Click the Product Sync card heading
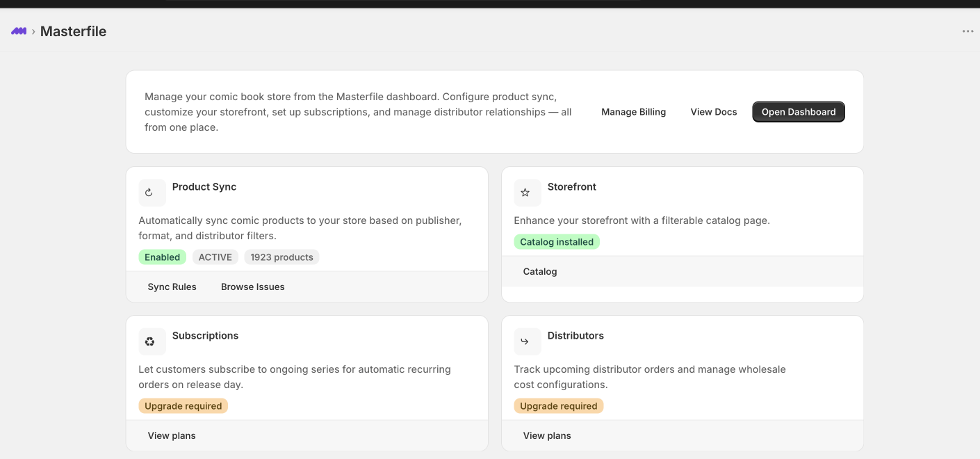980x459 pixels. 204,187
